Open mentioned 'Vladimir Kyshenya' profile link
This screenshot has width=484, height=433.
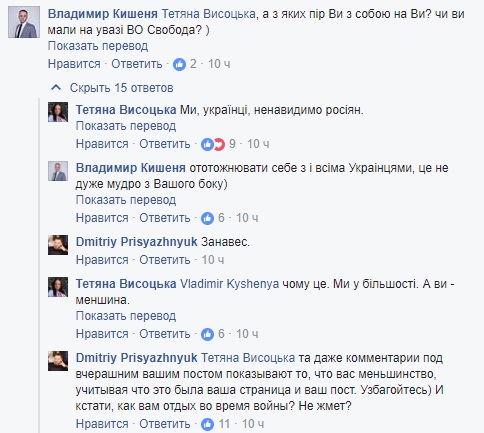tap(229, 284)
